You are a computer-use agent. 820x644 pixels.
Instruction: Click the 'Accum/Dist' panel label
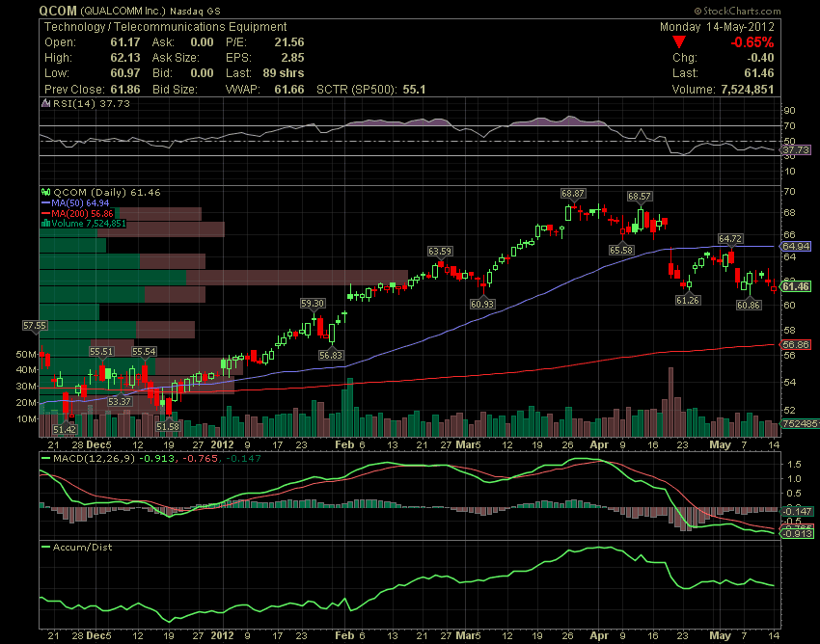pos(83,548)
